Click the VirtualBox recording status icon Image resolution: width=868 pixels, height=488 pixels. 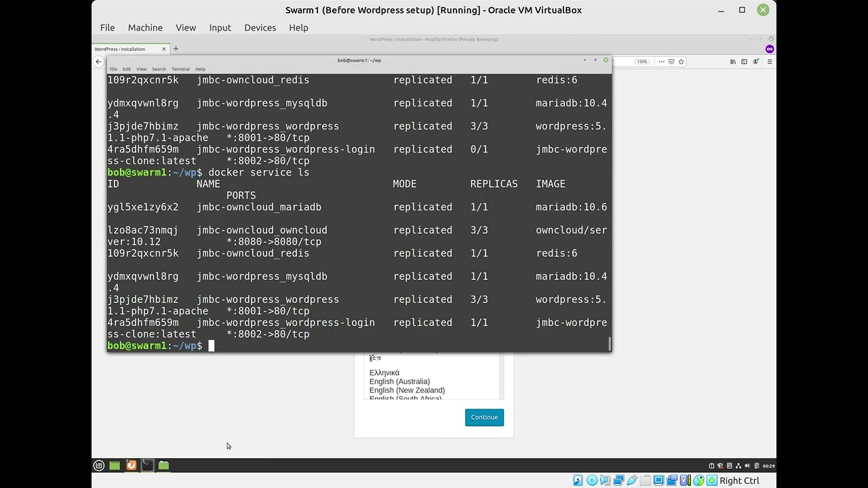(x=673, y=481)
